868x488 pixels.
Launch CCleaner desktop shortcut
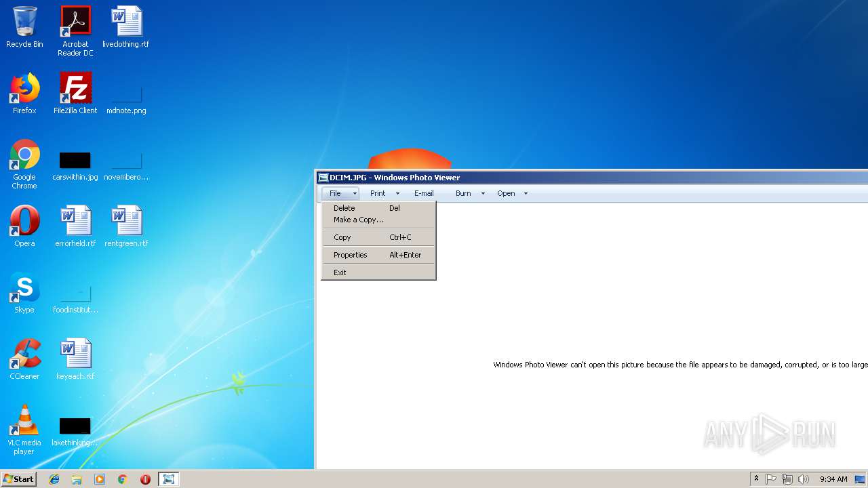[24, 359]
